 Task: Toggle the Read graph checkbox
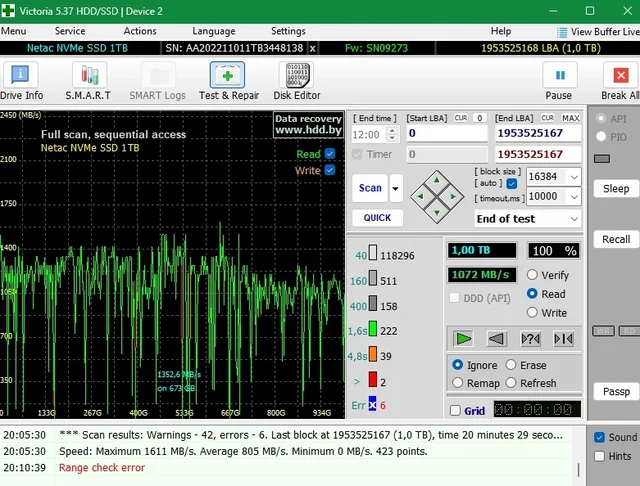pos(330,154)
